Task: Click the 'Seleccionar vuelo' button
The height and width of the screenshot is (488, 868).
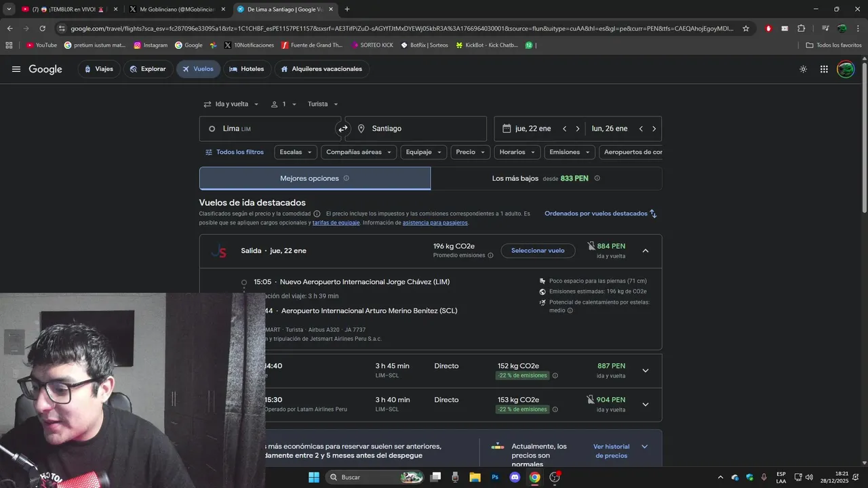Action: (x=538, y=251)
